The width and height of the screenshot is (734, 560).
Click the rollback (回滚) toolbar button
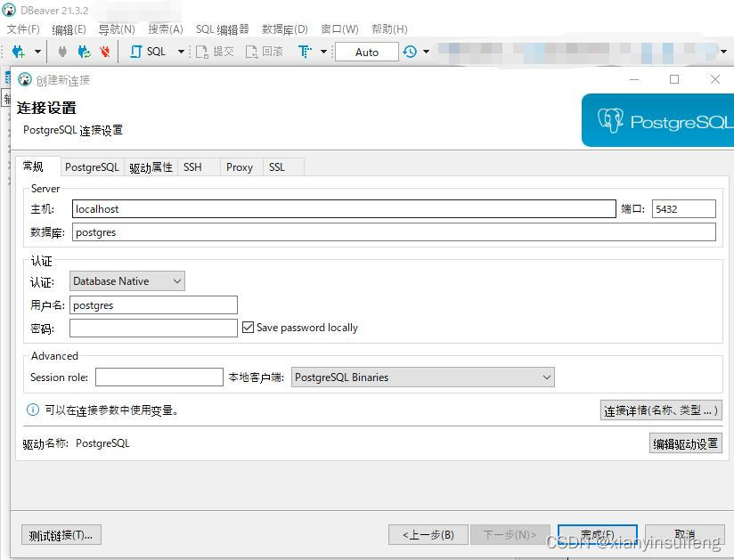coord(265,52)
